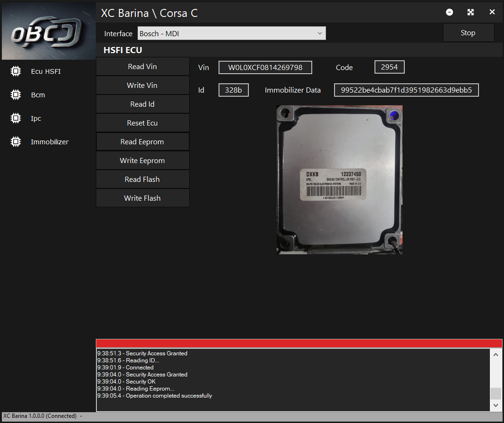Click the chip icon next to Immobilizer
Image resolution: width=504 pixels, height=423 pixels.
(16, 142)
